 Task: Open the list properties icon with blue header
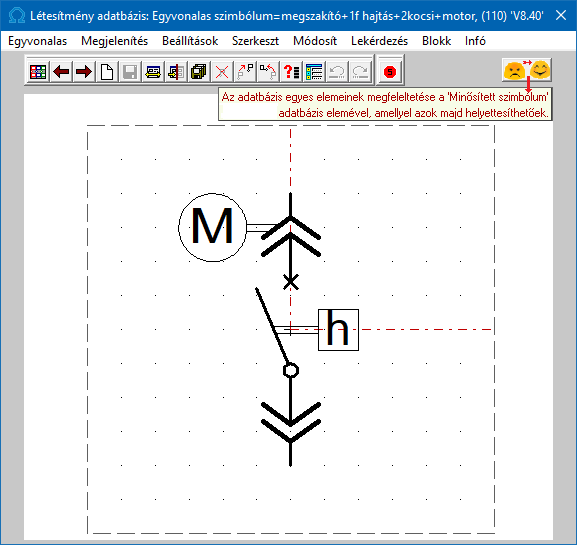tap(314, 72)
